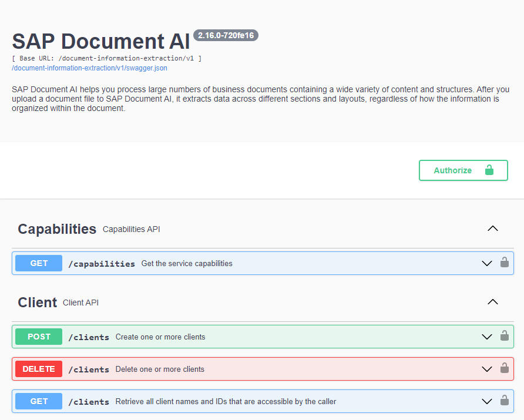The height and width of the screenshot is (420, 524).
Task: Click the /capabilities path text
Action: click(102, 264)
